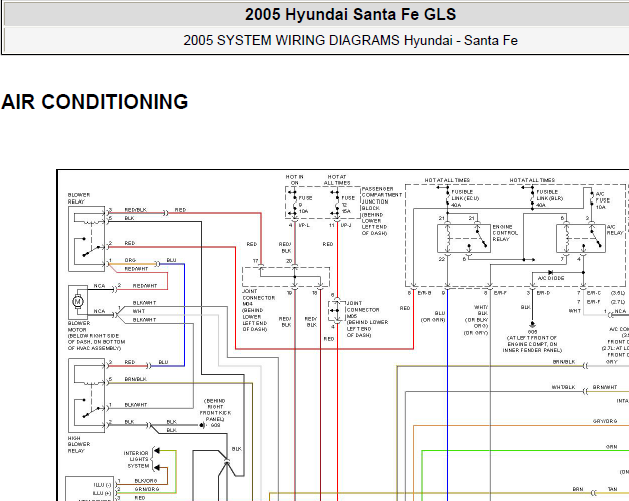
Task: Click the I/P-L connector label
Action: pos(304,225)
